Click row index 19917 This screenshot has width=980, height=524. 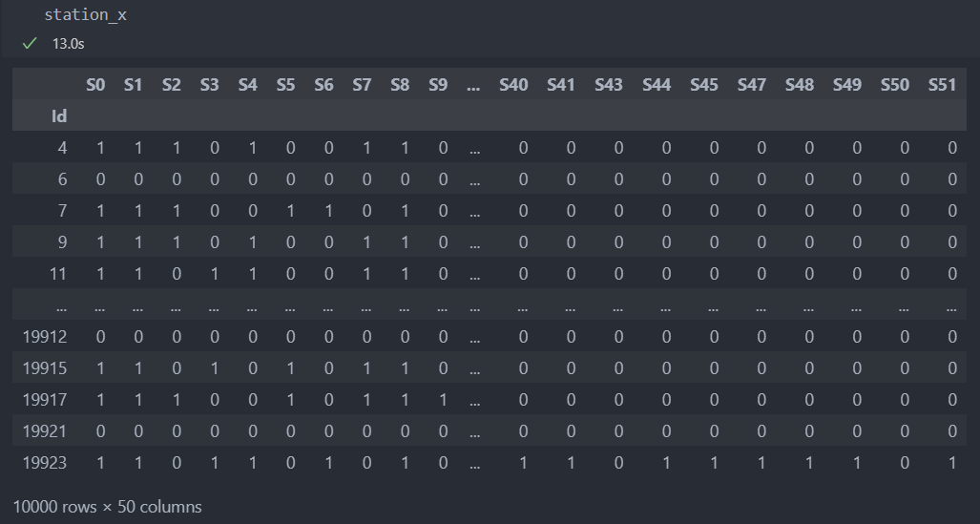tap(45, 400)
